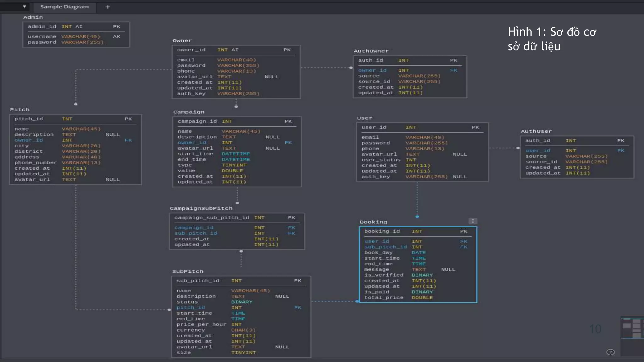Select the admin_id field in Admin table

[x=42, y=27]
